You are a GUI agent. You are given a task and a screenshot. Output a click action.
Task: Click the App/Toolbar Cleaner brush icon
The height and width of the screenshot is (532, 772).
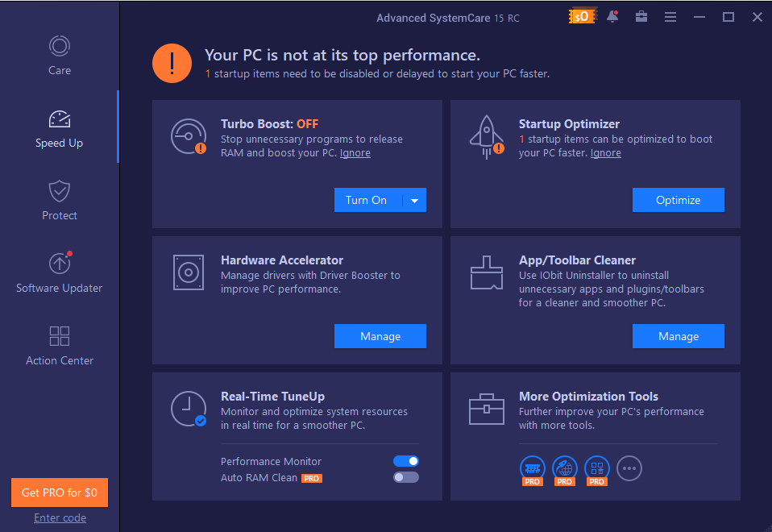pos(487,272)
